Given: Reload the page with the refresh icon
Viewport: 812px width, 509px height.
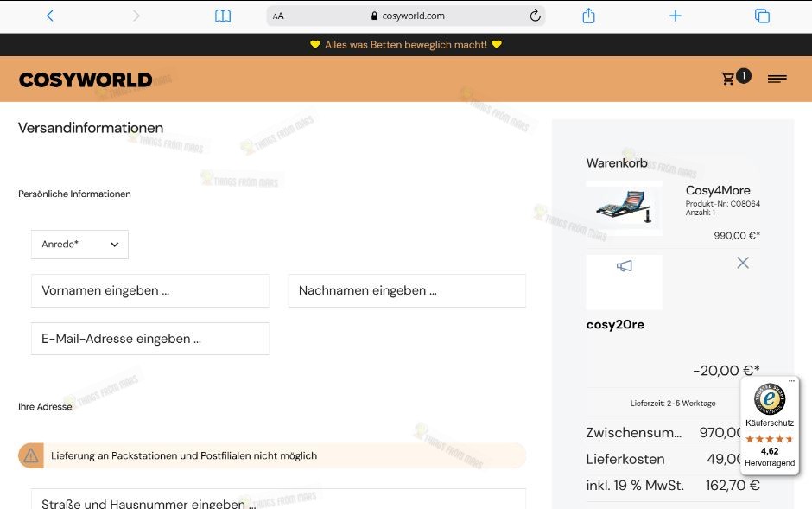Looking at the screenshot, I should (x=535, y=16).
